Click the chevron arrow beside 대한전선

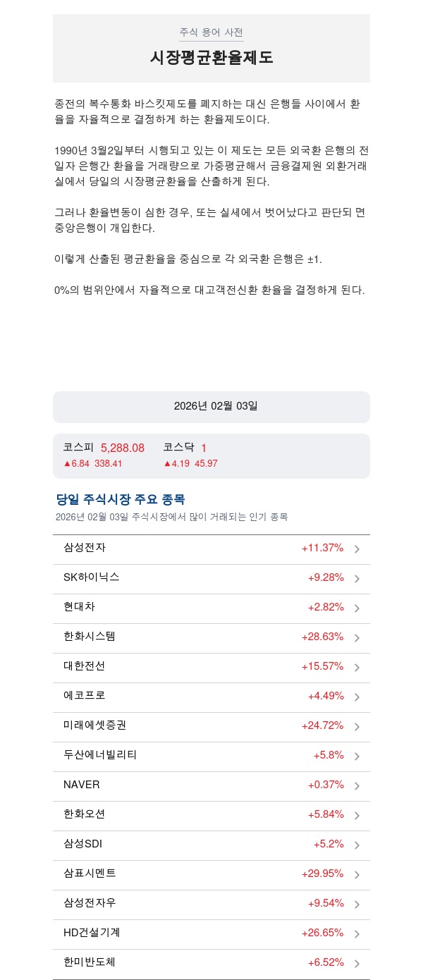(x=357, y=668)
